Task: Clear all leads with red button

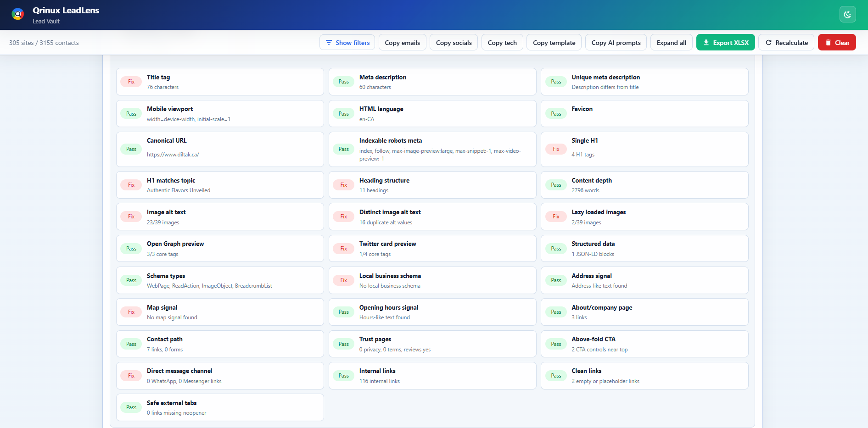Action: point(837,43)
